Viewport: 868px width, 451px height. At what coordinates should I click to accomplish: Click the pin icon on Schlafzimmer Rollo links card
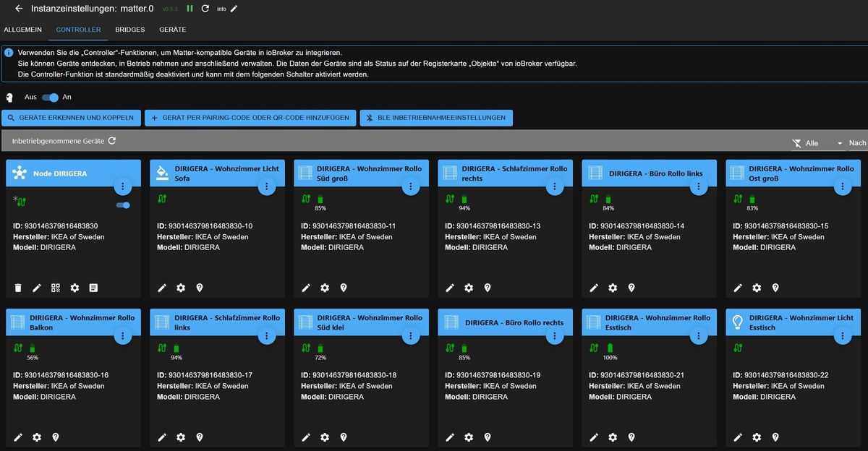click(200, 437)
